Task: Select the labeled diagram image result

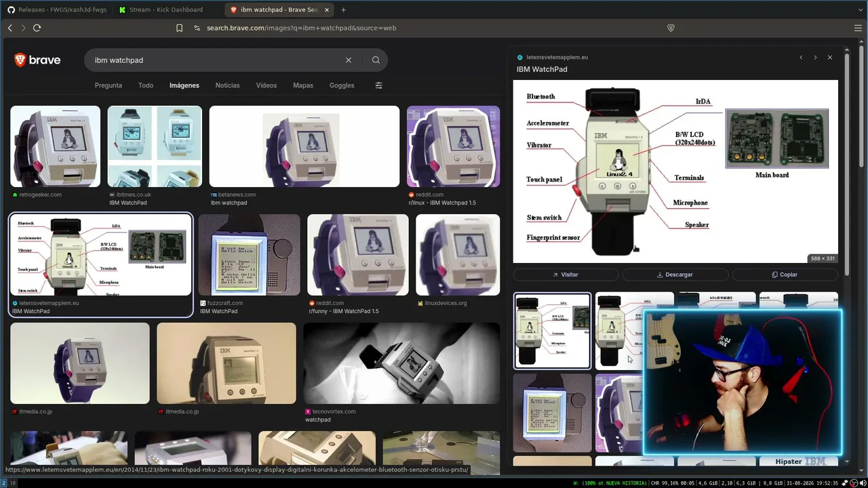Action: click(x=100, y=255)
